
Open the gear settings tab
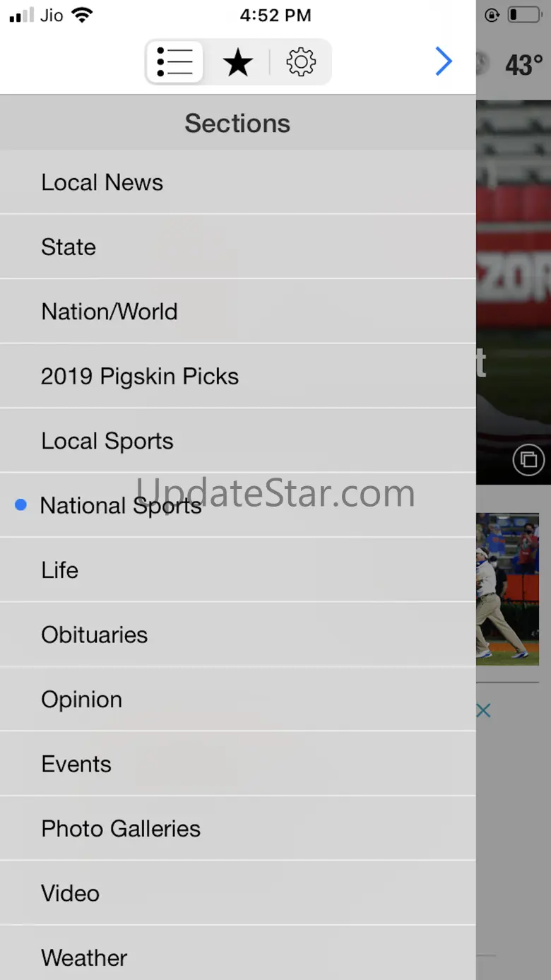click(301, 62)
